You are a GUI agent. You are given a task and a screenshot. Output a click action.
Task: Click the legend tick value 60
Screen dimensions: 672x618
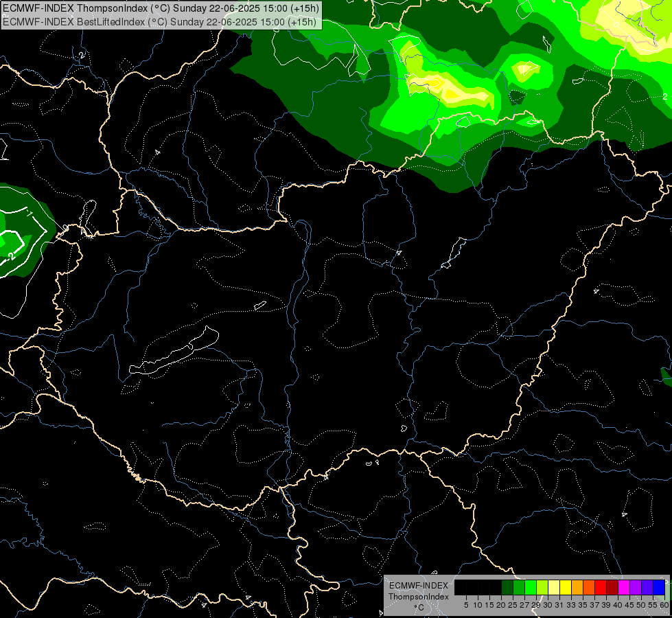click(x=664, y=605)
